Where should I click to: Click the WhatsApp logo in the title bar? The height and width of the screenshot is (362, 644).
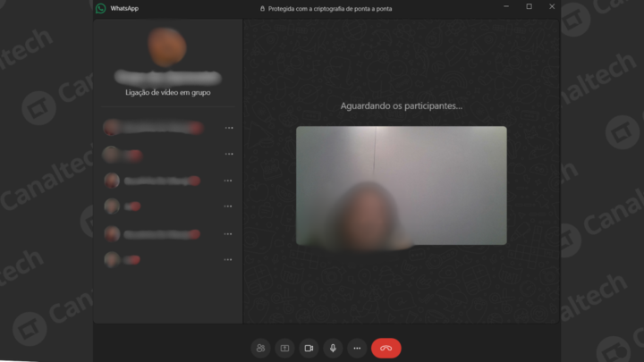tap(100, 8)
